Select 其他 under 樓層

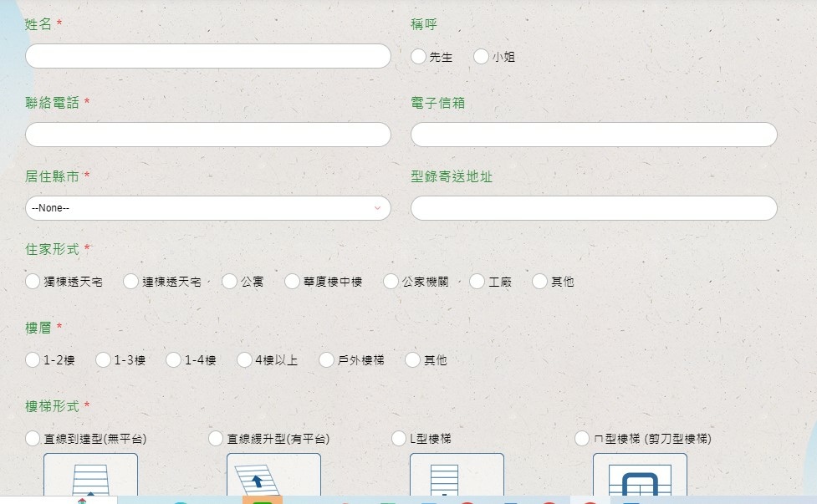[x=412, y=359]
